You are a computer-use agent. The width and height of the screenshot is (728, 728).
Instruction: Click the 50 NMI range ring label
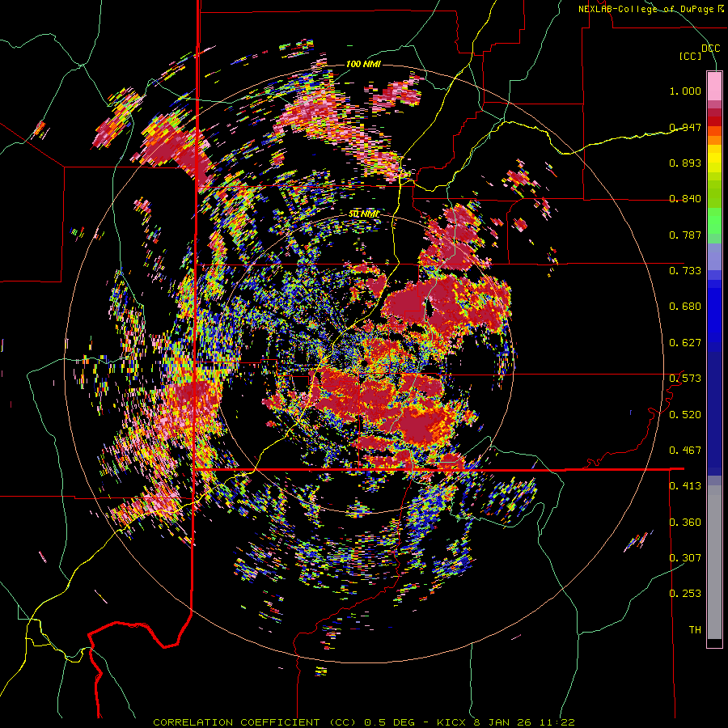click(363, 214)
